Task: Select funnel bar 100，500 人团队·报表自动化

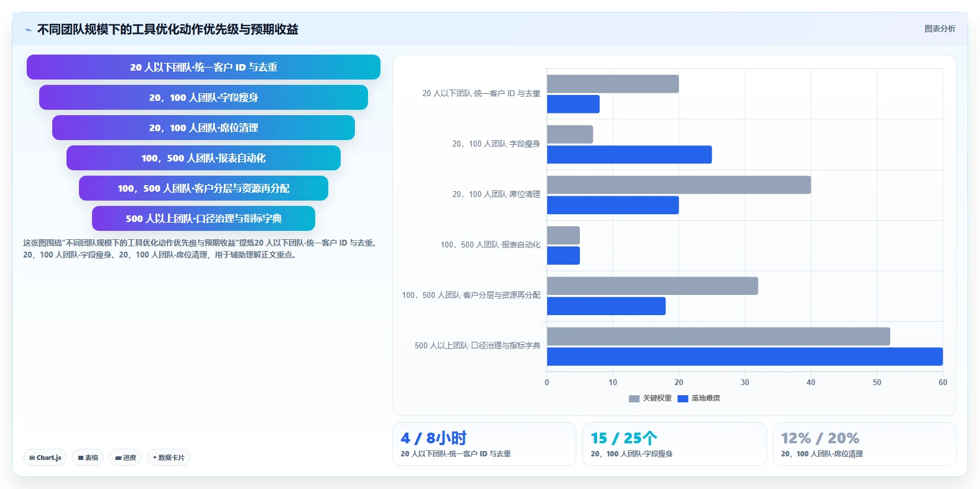Action: [x=204, y=158]
